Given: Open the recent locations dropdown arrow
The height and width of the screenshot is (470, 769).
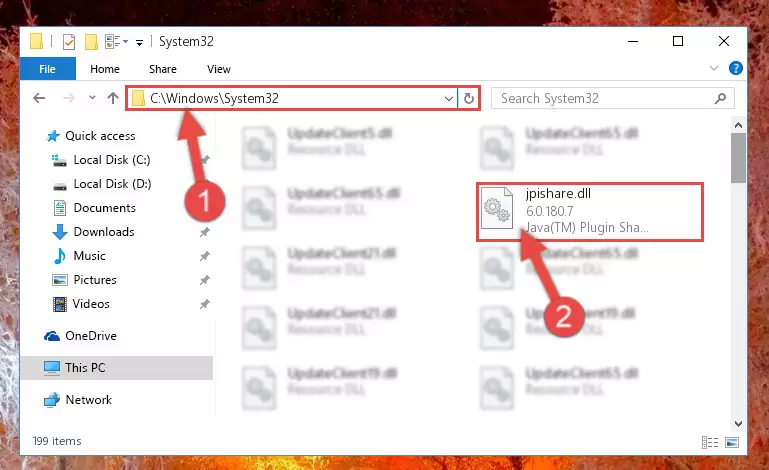Looking at the screenshot, I should [x=92, y=98].
